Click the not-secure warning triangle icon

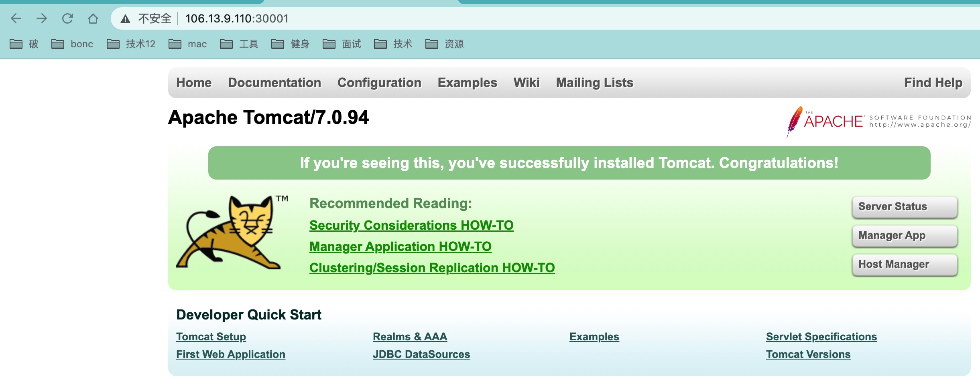pyautogui.click(x=125, y=19)
